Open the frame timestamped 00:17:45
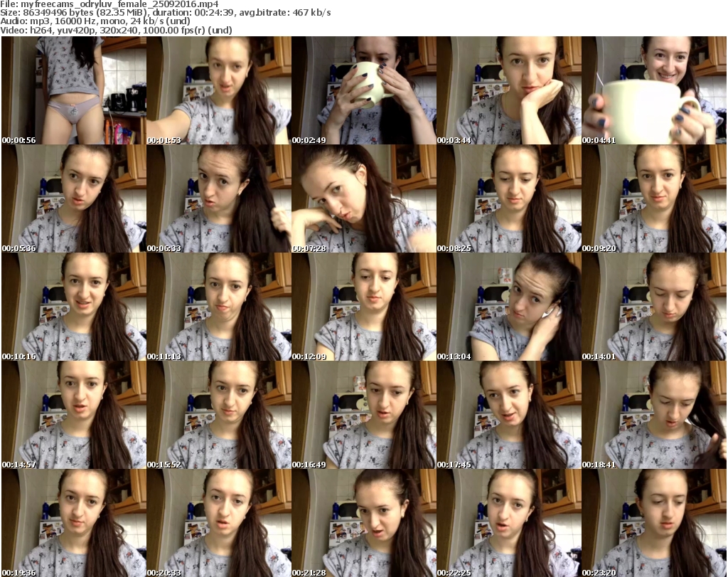728x577 pixels. [508, 415]
